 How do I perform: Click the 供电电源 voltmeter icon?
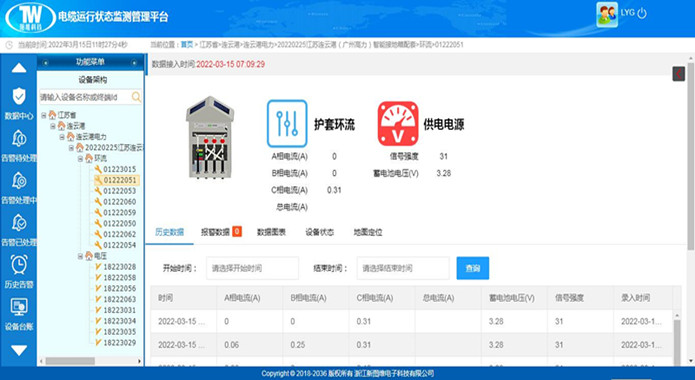(x=398, y=124)
